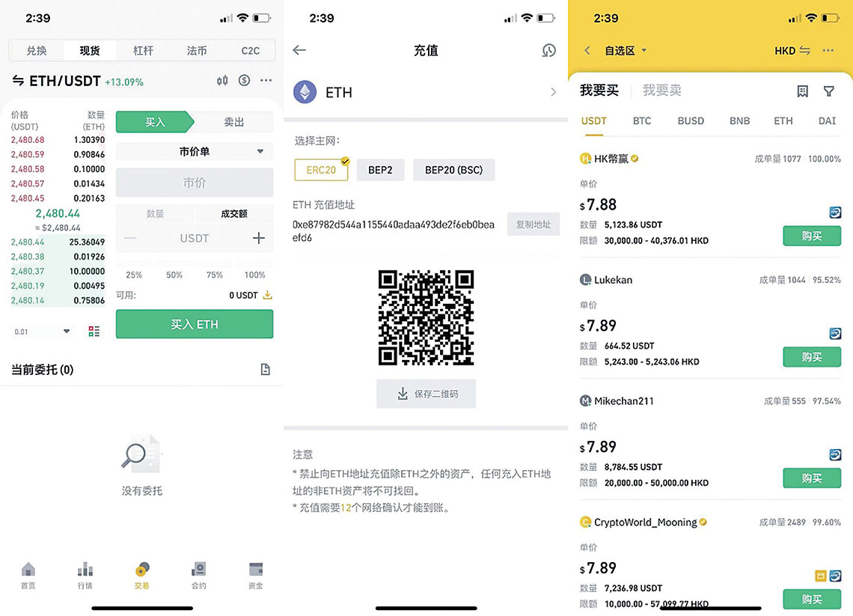
Task: Select the 50% amount marker
Action: click(174, 275)
